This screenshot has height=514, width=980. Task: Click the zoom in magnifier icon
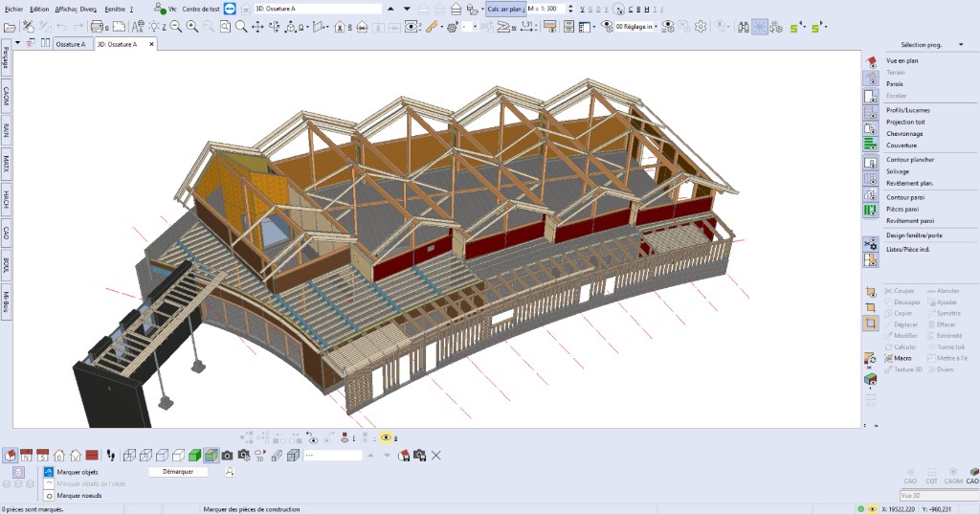(x=192, y=27)
